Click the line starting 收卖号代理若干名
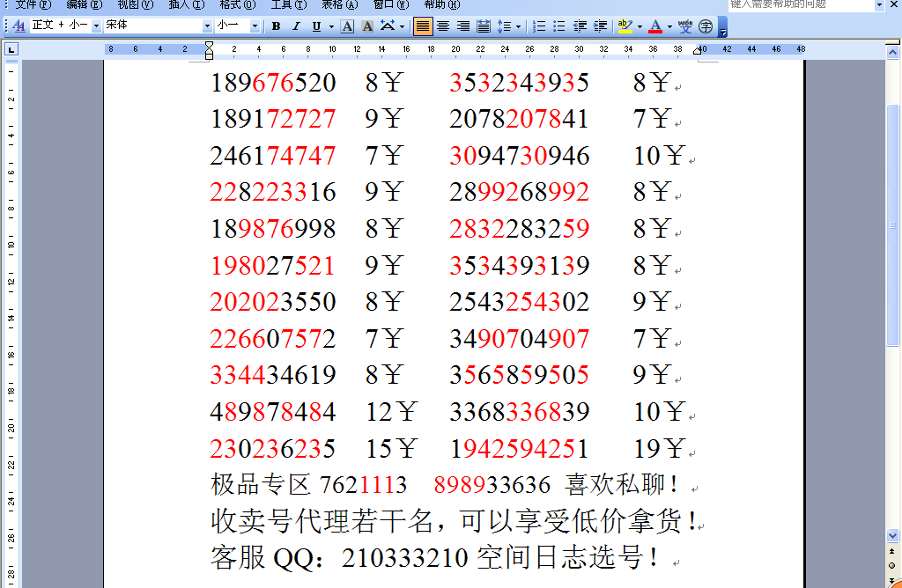Viewport: 902px width, 588px height. [x=454, y=521]
